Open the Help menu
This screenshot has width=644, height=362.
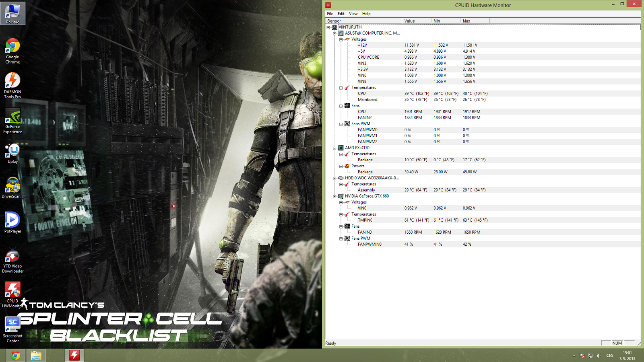tap(366, 14)
